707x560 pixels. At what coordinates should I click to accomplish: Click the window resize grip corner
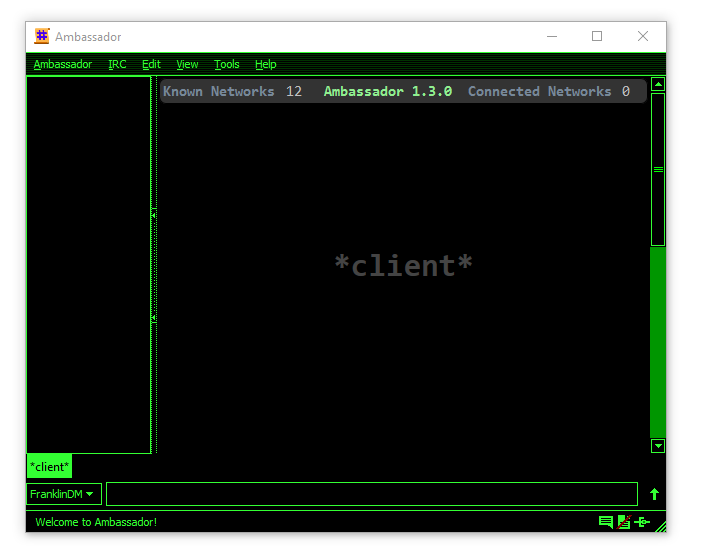pyautogui.click(x=661, y=527)
